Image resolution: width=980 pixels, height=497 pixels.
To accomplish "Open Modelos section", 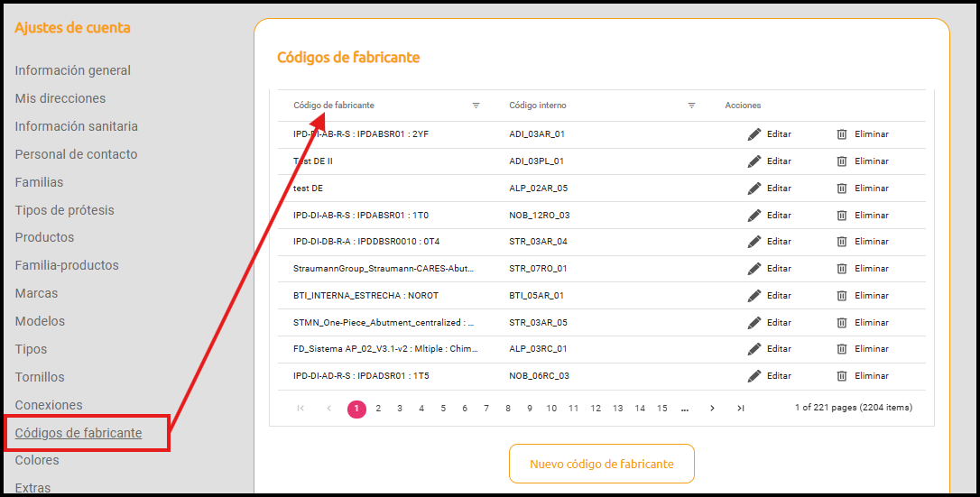I will point(40,321).
